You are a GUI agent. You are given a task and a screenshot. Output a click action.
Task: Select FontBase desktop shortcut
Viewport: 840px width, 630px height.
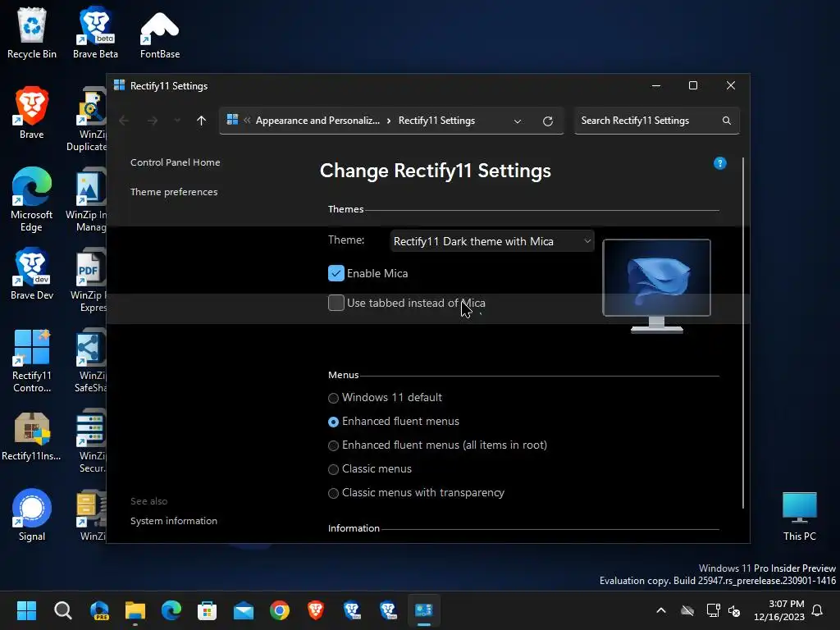click(x=160, y=33)
